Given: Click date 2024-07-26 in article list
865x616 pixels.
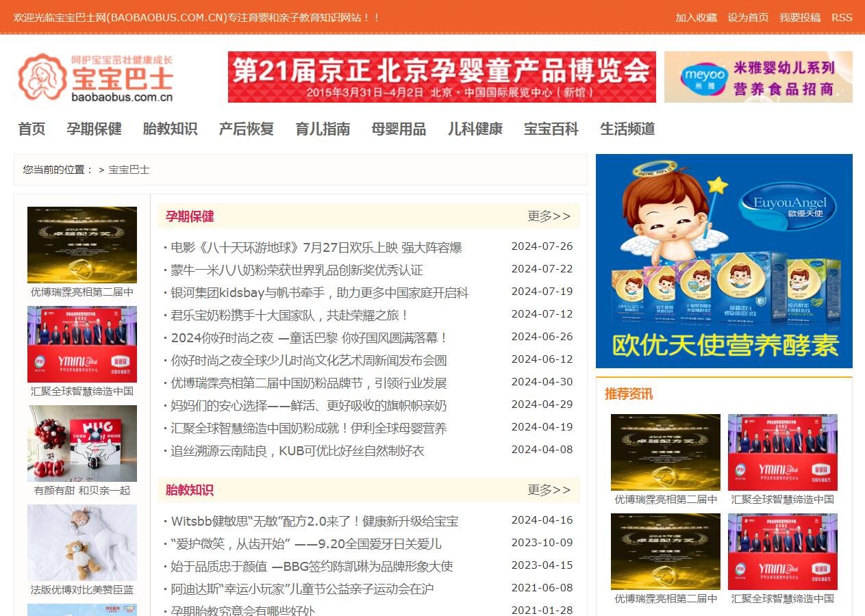Looking at the screenshot, I should [542, 246].
